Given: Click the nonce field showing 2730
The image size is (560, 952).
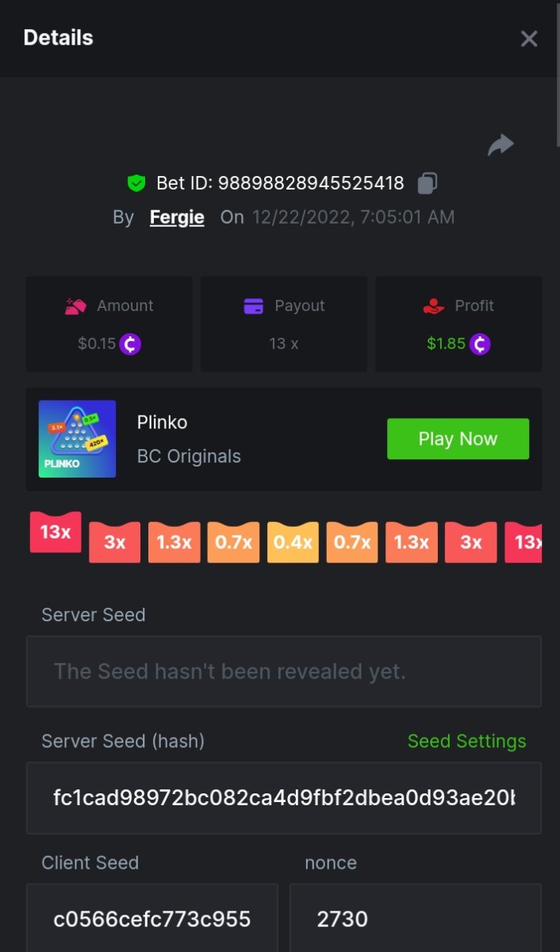Looking at the screenshot, I should pyautogui.click(x=415, y=919).
